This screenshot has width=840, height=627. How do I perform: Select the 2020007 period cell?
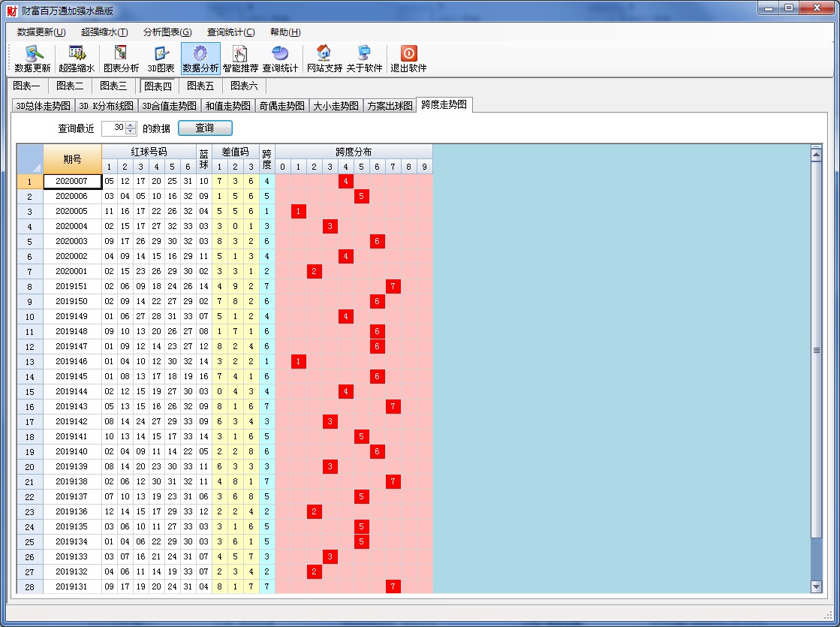coord(72,181)
